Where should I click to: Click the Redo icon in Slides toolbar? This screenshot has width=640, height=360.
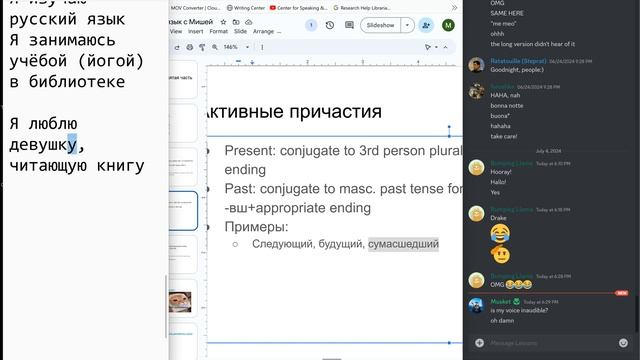[x=177, y=47]
